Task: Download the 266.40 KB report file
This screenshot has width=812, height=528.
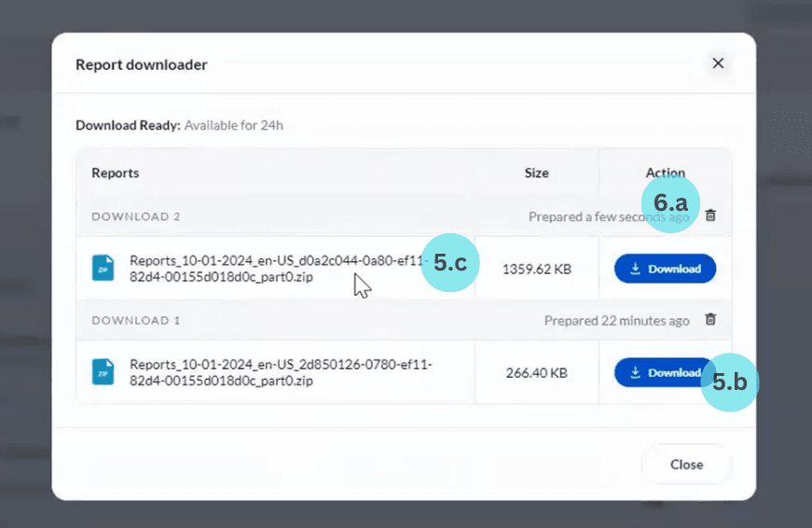Action: coord(665,372)
